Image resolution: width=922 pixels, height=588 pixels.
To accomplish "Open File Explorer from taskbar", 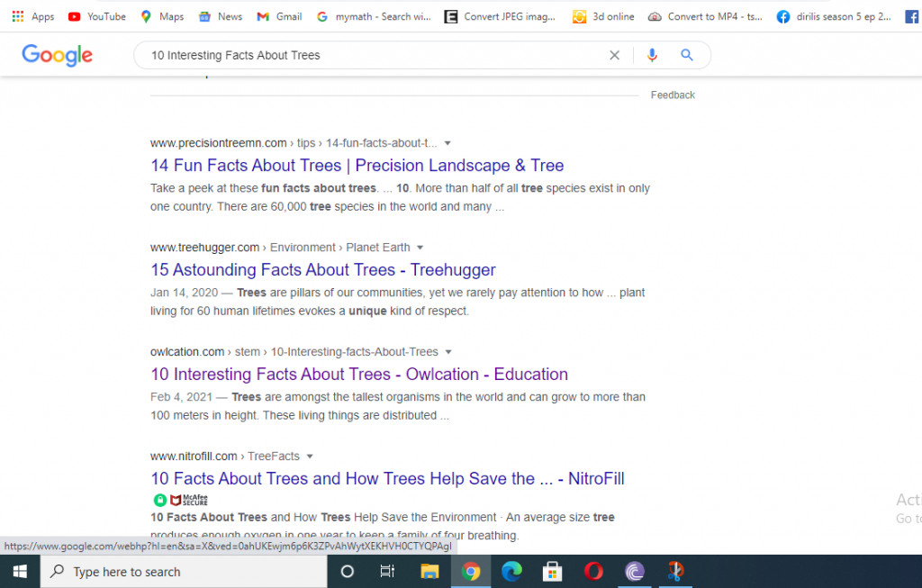I will click(x=429, y=572).
